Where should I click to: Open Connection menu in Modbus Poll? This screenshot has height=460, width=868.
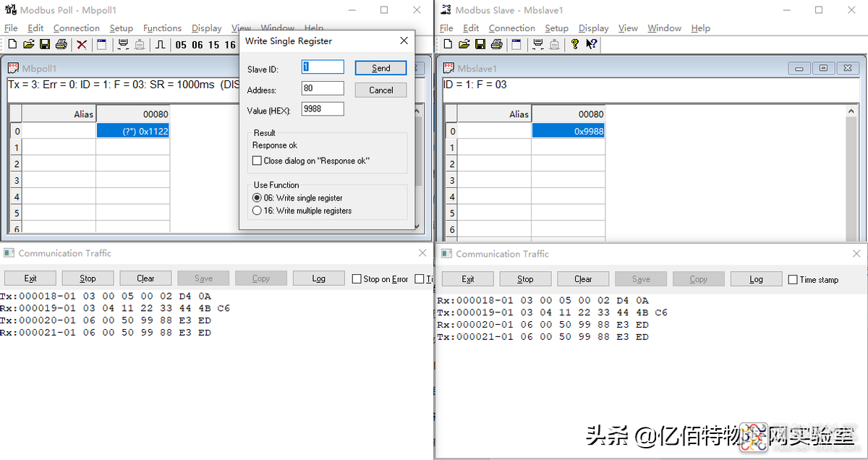click(x=77, y=28)
